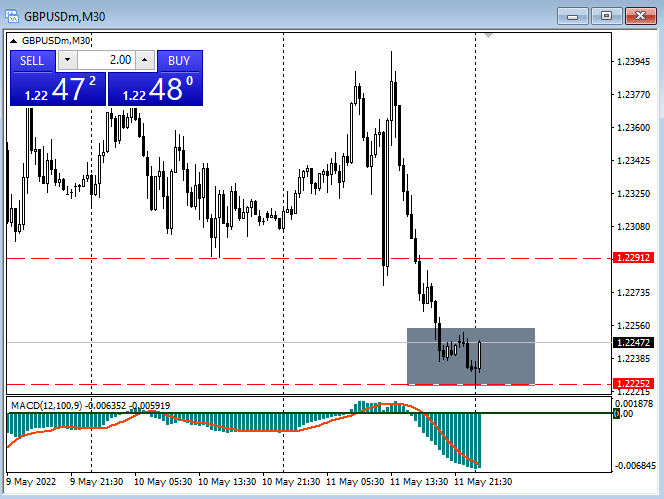Click the 11 May 21:30 time label

(483, 482)
